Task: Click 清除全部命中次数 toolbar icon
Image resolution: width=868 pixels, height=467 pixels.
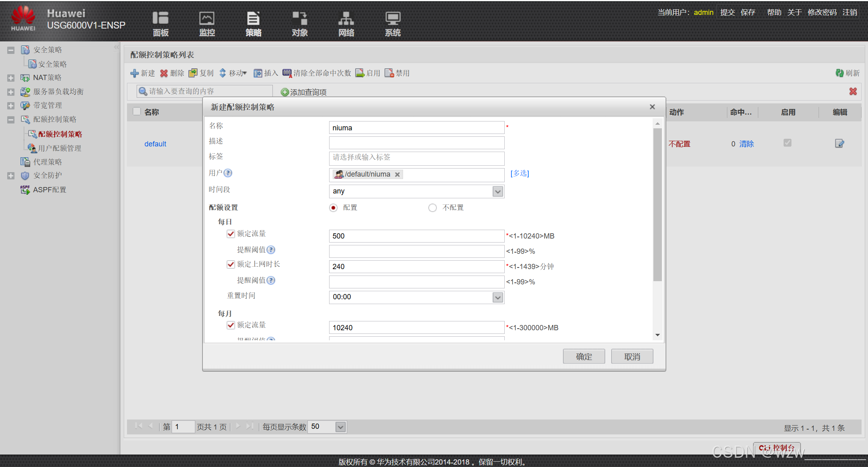Action: pos(287,73)
